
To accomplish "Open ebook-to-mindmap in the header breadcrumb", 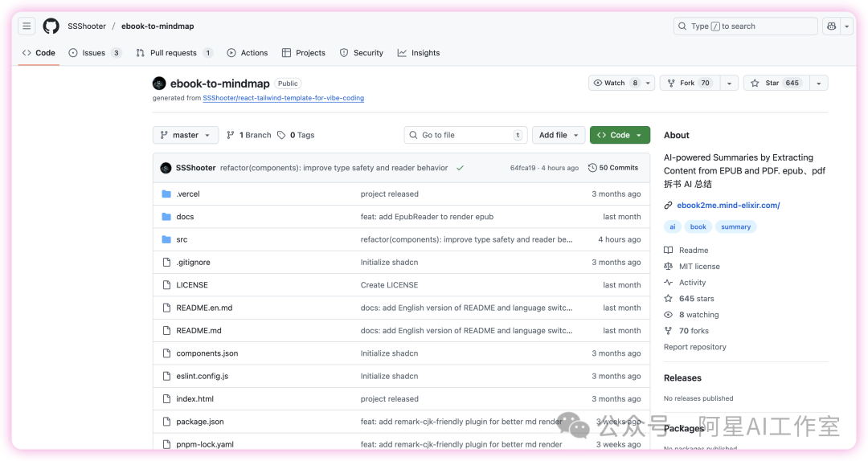I will click(158, 26).
